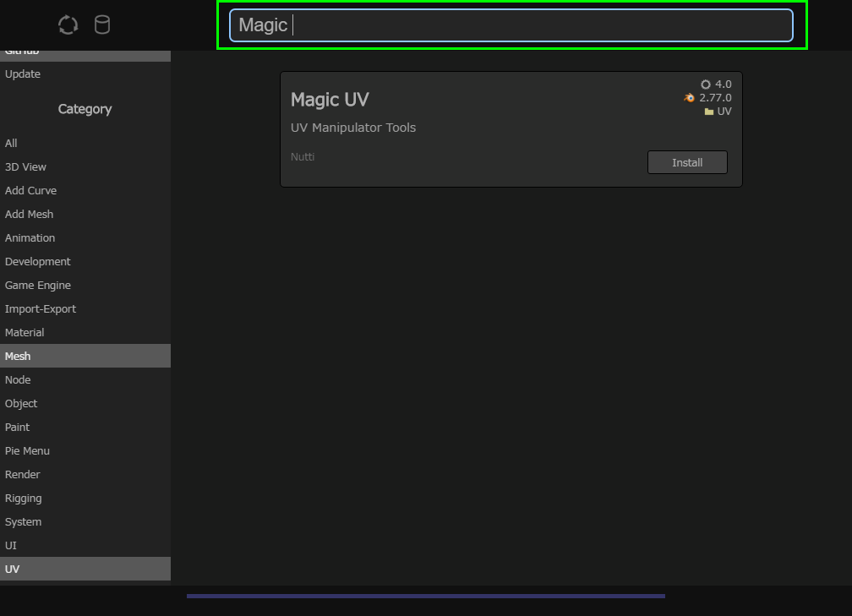The image size is (852, 616).
Task: Select the highlighted UV category
Action: pos(85,569)
